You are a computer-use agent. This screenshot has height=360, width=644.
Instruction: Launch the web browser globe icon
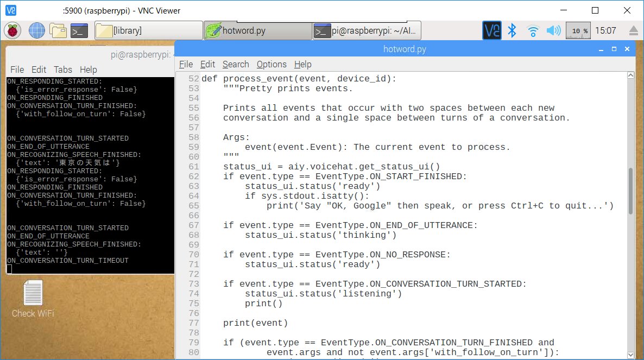[36, 31]
